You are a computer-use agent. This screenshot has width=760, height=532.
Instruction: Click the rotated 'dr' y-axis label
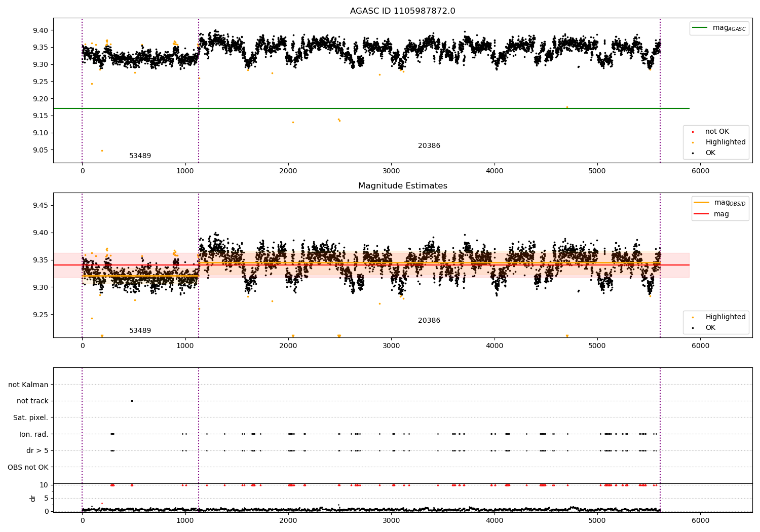pos(33,498)
